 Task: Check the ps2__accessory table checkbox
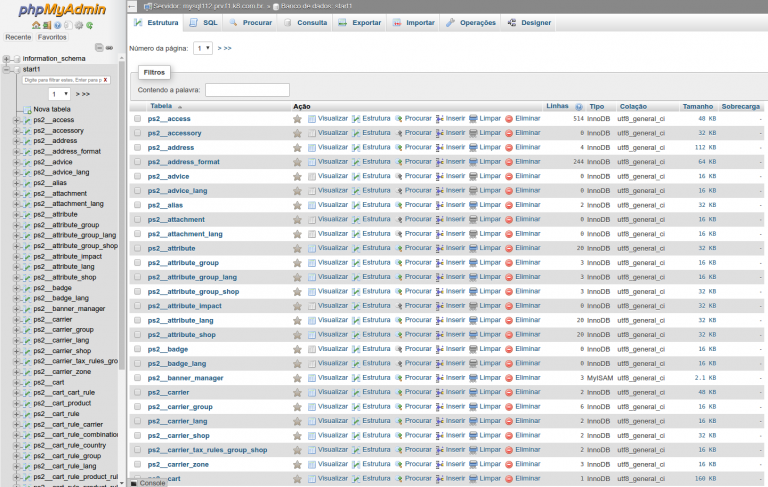[x=137, y=133]
